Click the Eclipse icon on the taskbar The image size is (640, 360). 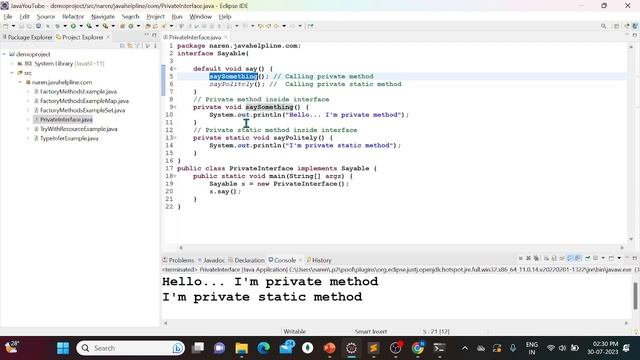tap(351, 348)
